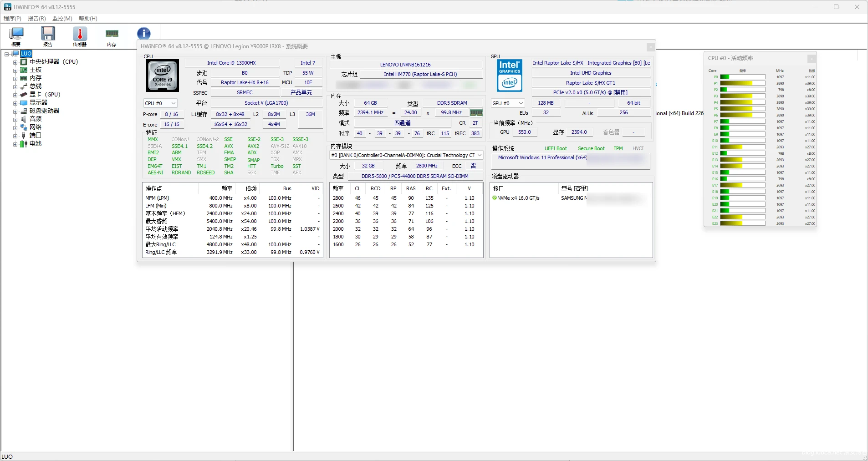868x461 pixels.
Task: Click the Intel Core i9-13900HX name field
Action: point(232,63)
